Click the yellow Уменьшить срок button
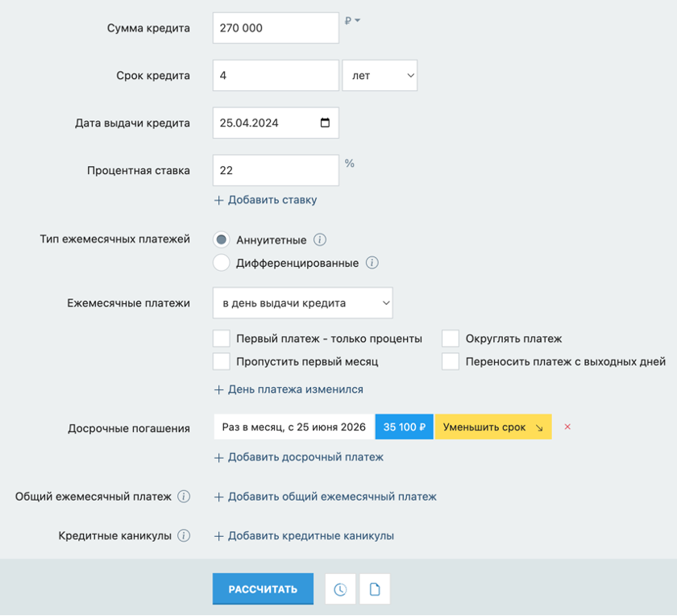 click(492, 427)
